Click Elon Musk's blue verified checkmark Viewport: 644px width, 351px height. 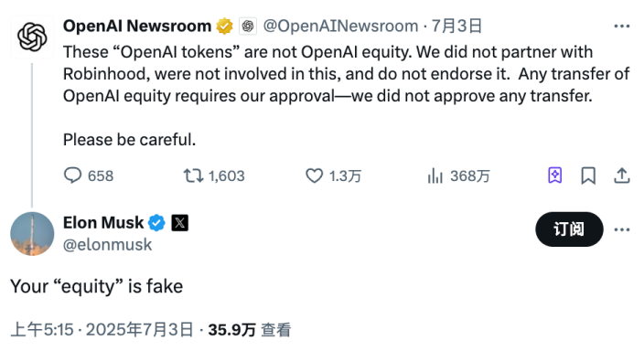coord(156,223)
